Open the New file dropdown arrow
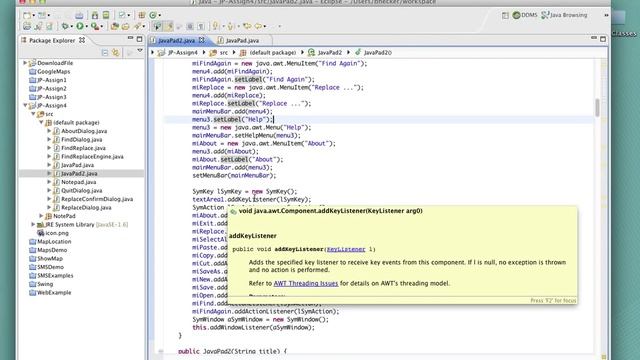 coord(33,16)
